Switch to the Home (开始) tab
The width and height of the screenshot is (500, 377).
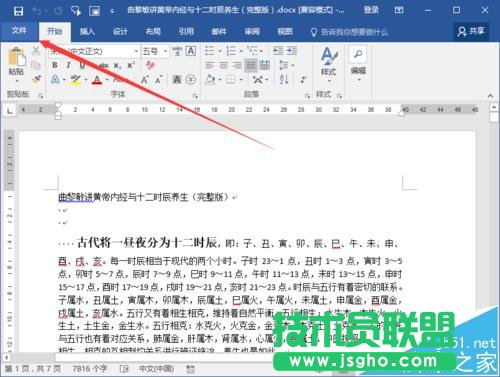[54, 32]
